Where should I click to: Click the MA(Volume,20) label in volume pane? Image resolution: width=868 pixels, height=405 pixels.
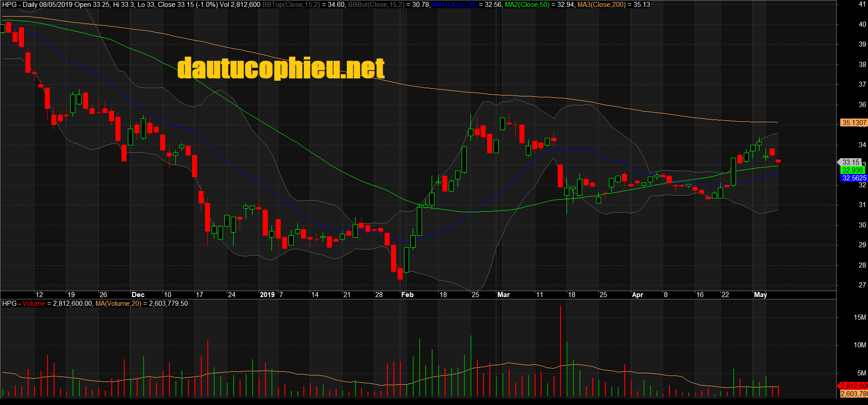click(x=118, y=304)
